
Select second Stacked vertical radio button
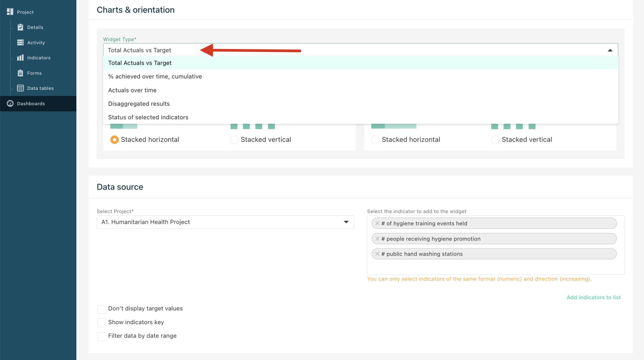pos(495,140)
